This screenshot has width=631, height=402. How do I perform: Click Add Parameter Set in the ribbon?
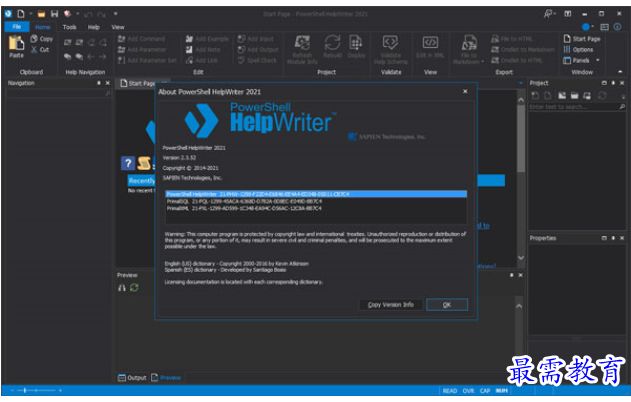coord(147,60)
